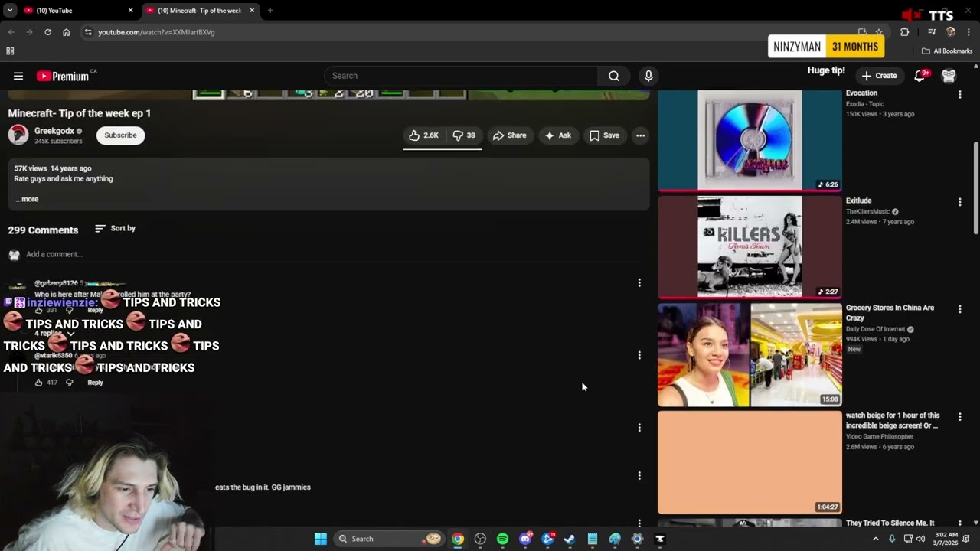Open Greekgodx channel avatar

click(x=18, y=135)
